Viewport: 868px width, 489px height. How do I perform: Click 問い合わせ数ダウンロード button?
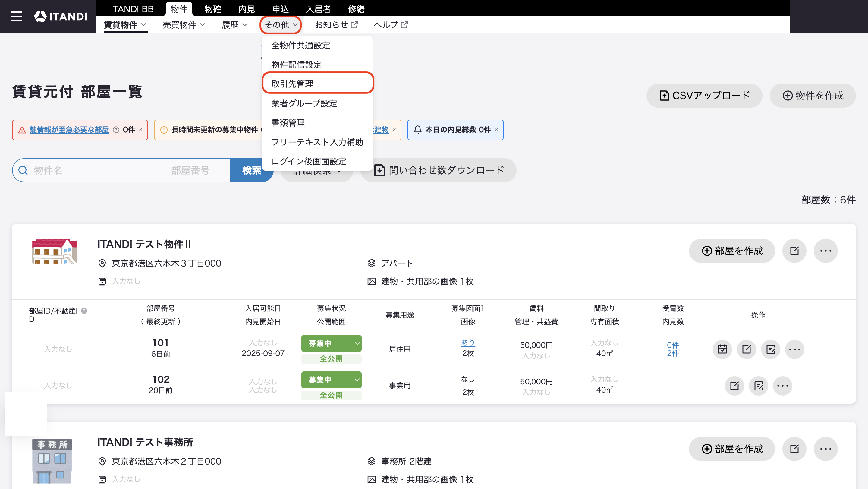pyautogui.click(x=439, y=170)
